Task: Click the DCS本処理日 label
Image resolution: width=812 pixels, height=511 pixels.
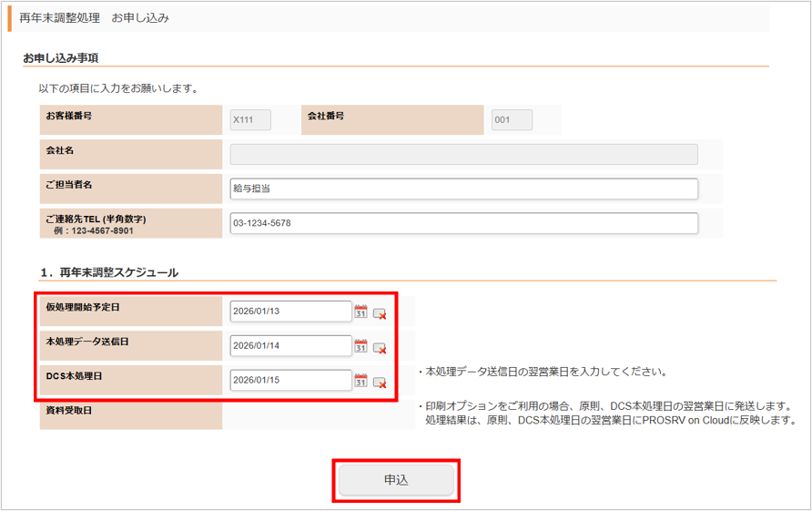Action: pyautogui.click(x=74, y=376)
